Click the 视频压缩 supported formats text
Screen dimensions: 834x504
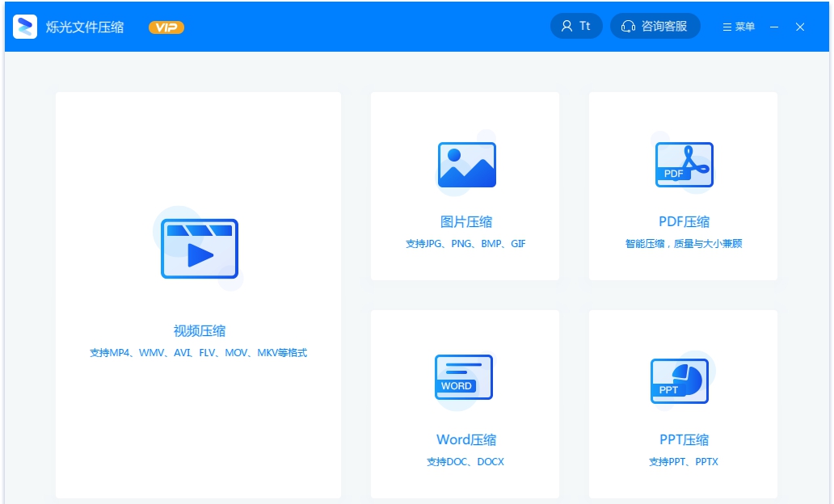point(198,353)
